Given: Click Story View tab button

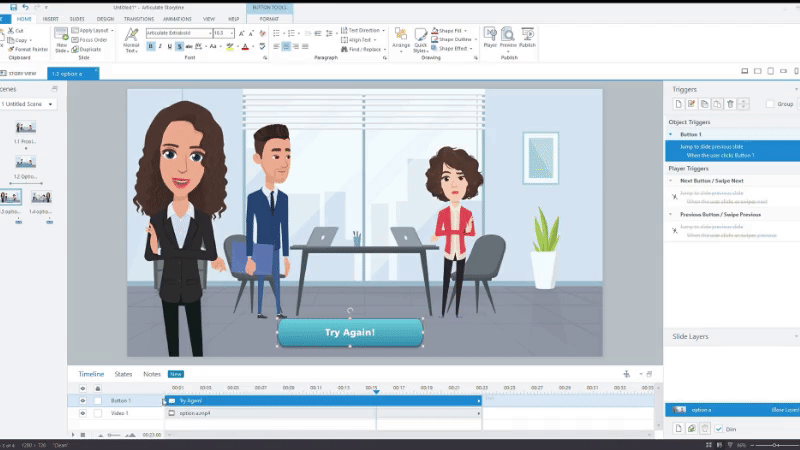Looking at the screenshot, I should (19, 73).
